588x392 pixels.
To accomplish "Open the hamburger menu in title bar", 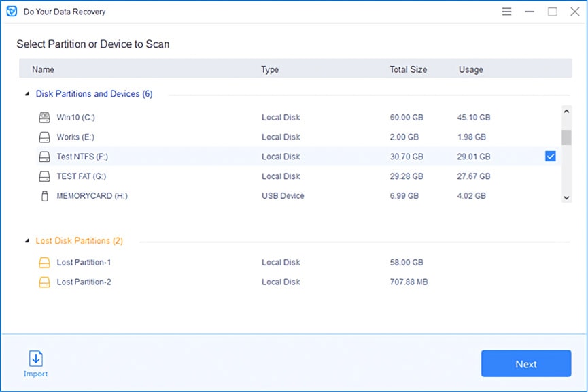I will click(506, 12).
